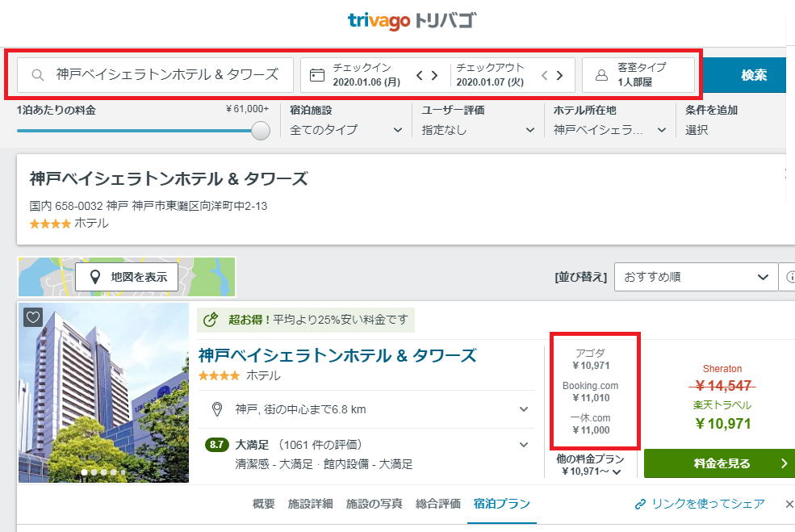This screenshot has height=532, width=795.
Task: Click the price-per-night slider handle
Action: point(261,131)
